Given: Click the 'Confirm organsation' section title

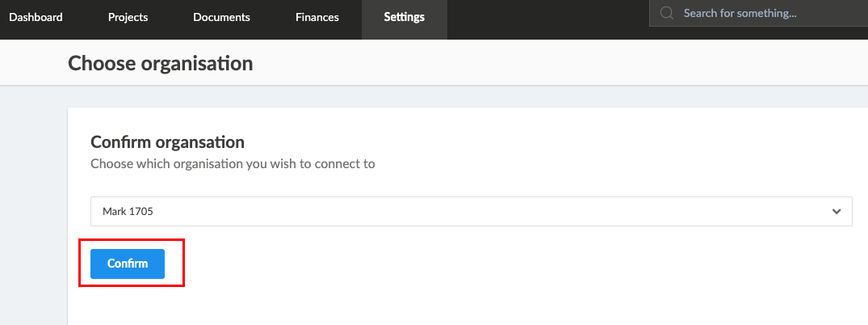Looking at the screenshot, I should 167,142.
